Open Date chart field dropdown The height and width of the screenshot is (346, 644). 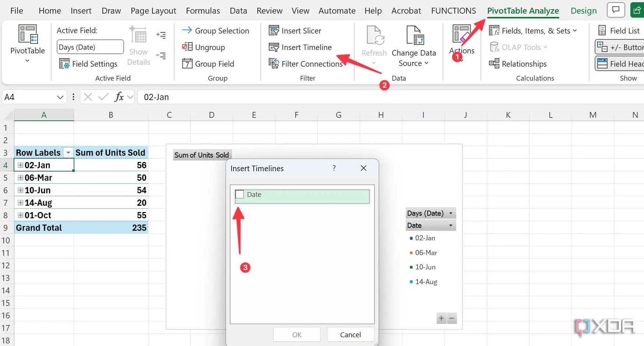tap(451, 225)
